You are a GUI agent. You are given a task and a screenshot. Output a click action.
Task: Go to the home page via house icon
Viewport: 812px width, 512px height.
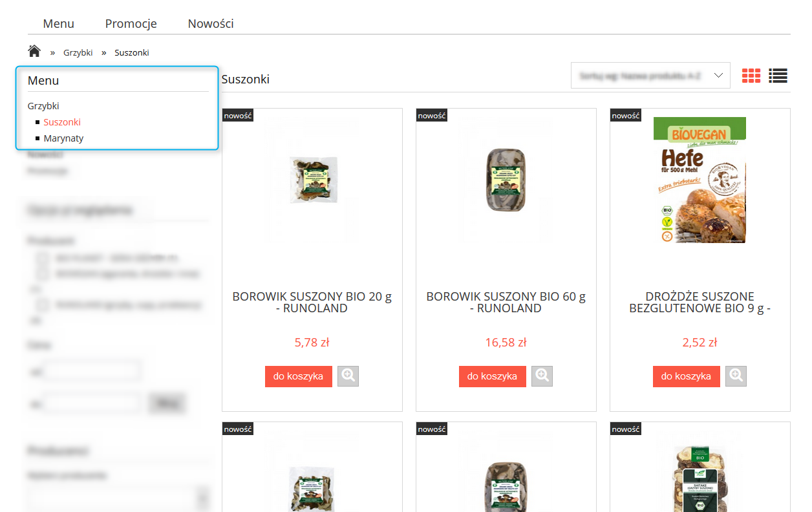click(34, 51)
